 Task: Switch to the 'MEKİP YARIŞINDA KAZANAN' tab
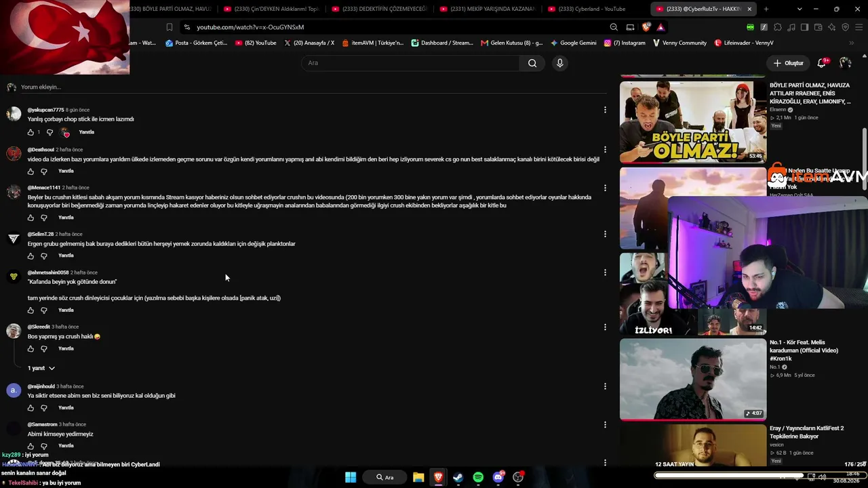(488, 9)
